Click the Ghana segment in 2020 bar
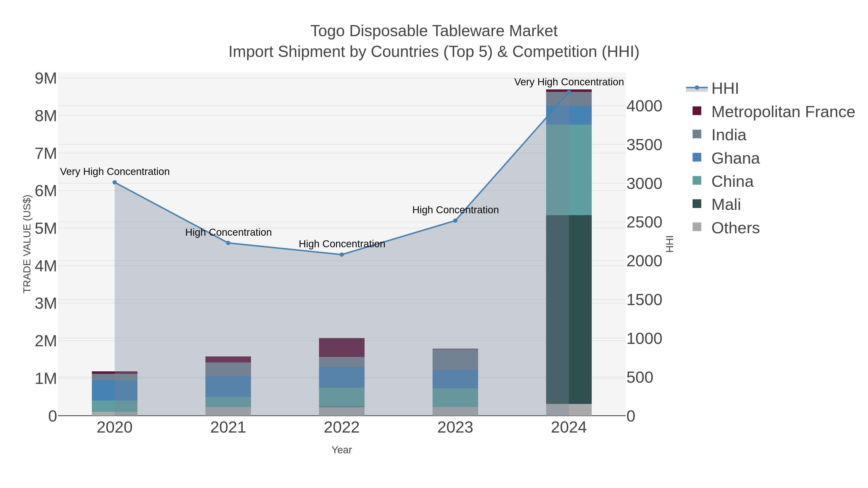 pyautogui.click(x=115, y=391)
